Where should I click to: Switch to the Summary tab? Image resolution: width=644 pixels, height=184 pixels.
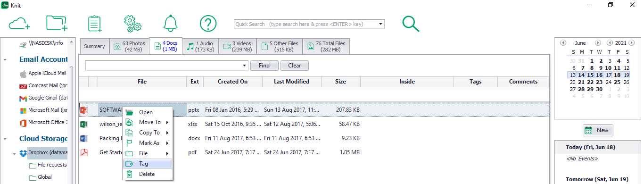click(94, 46)
